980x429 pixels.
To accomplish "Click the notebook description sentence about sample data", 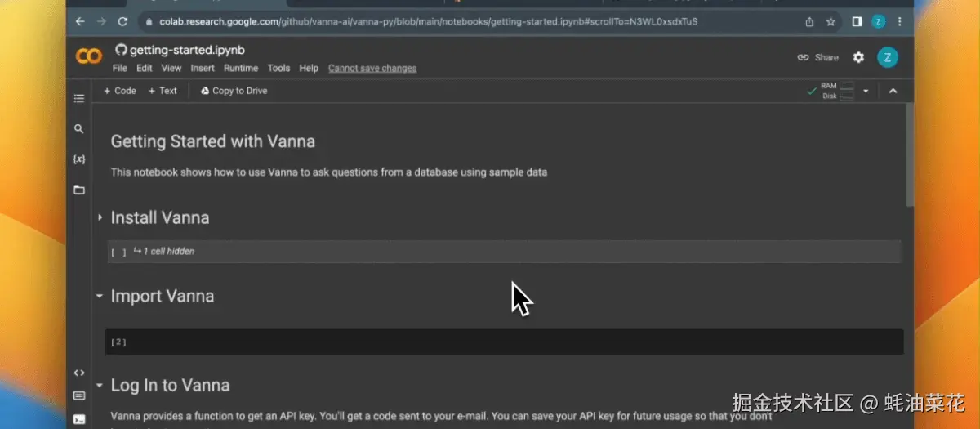I will (329, 172).
